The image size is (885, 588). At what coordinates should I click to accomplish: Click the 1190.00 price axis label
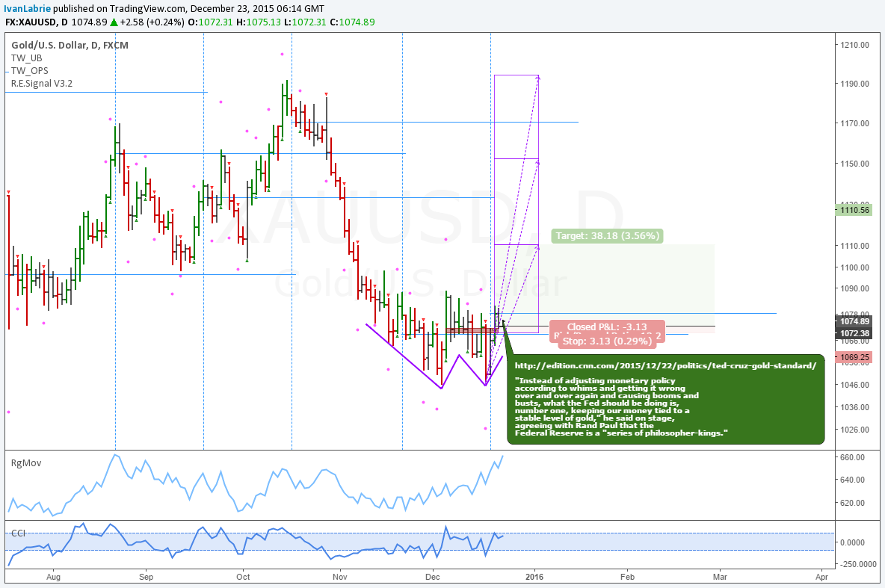854,84
